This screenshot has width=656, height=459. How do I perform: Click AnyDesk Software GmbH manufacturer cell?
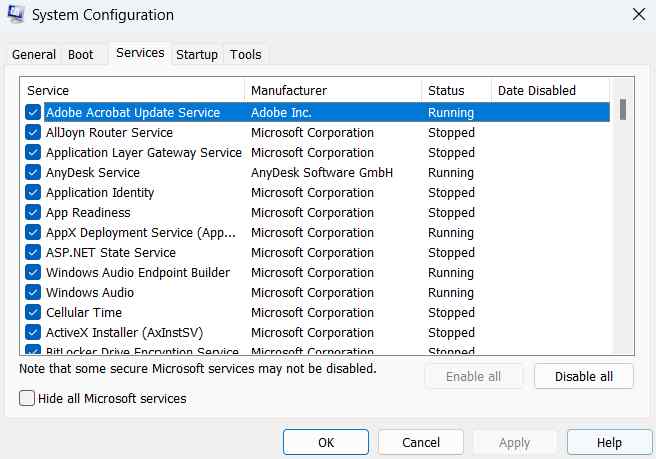click(x=322, y=172)
